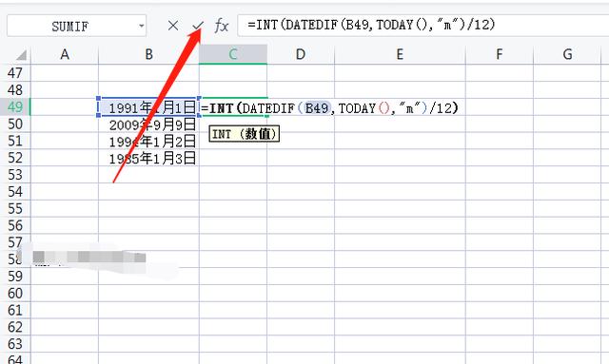609x364 pixels.
Task: Select row 59 header
Action: (15, 277)
